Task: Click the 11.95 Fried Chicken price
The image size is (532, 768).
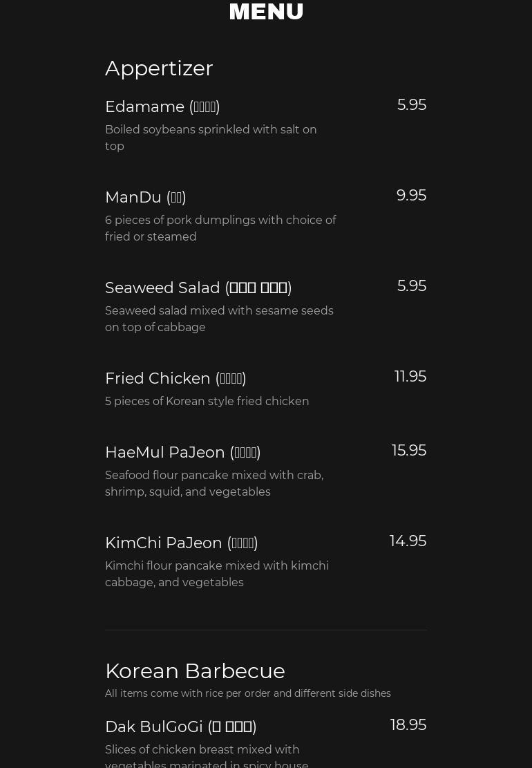Action: coord(410,377)
